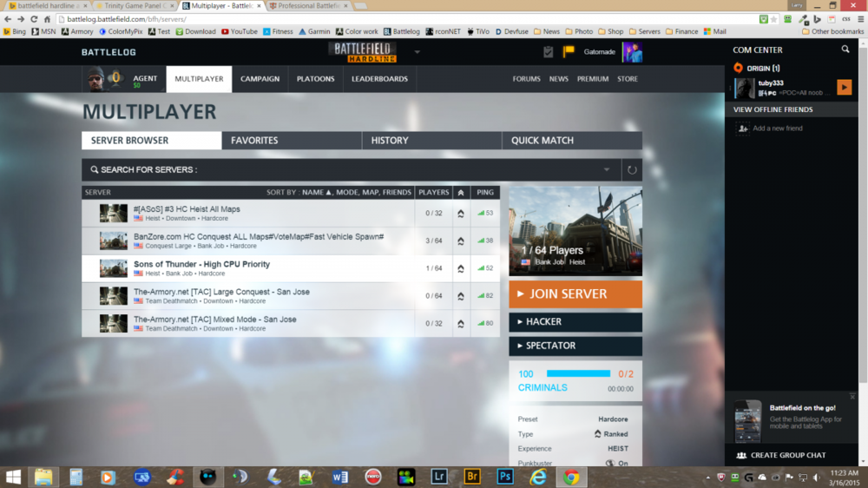Join selected server as Spectator
This screenshot has height=488, width=868.
(575, 346)
